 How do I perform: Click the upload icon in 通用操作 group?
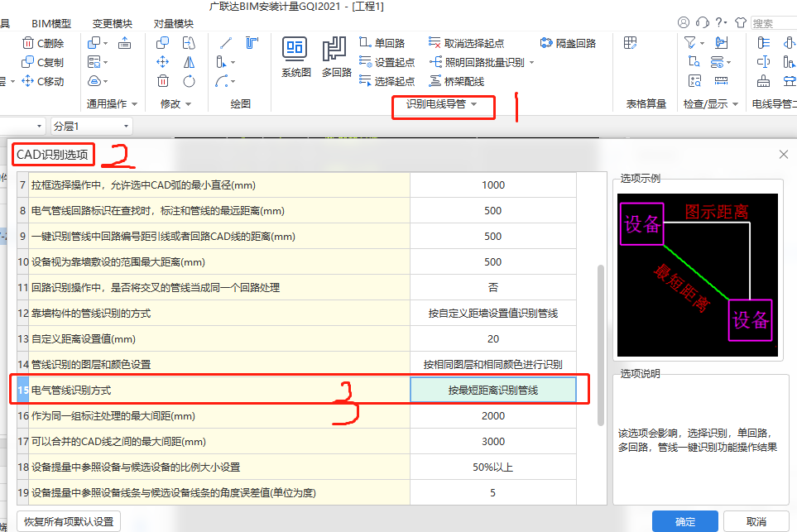[124, 43]
